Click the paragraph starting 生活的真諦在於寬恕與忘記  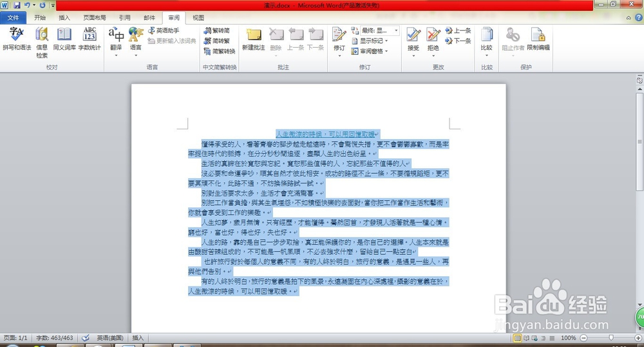(x=305, y=164)
